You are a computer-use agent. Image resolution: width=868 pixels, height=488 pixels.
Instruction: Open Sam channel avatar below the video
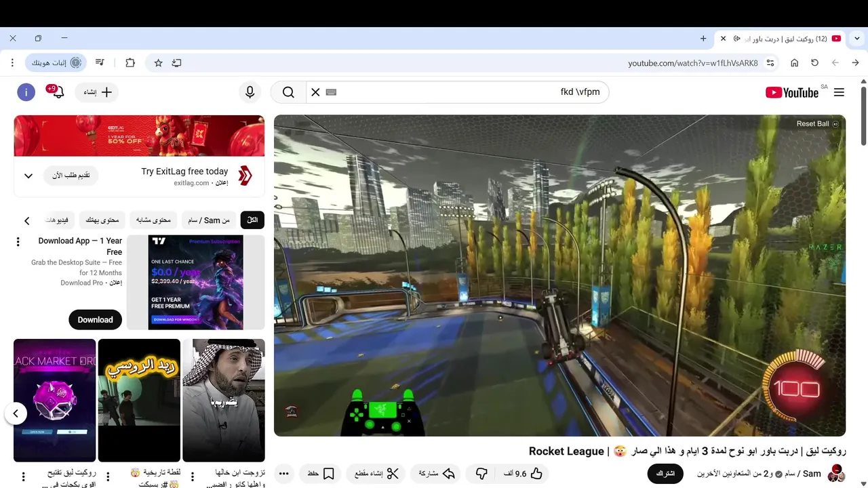(836, 474)
